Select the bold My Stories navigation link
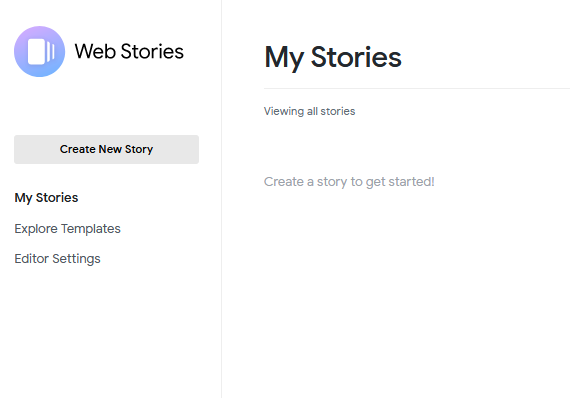This screenshot has width=570, height=398. pos(46,198)
